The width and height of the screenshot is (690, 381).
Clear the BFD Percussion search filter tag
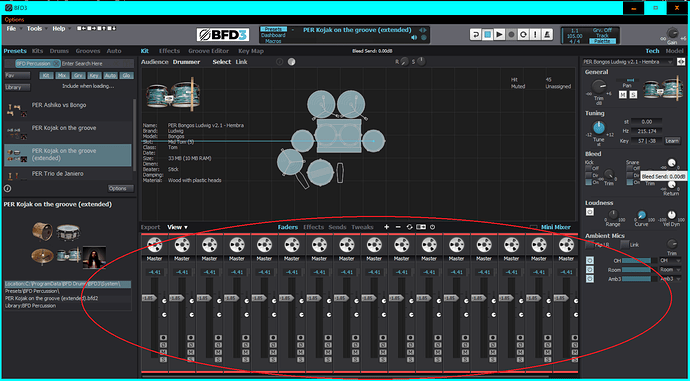click(x=56, y=64)
